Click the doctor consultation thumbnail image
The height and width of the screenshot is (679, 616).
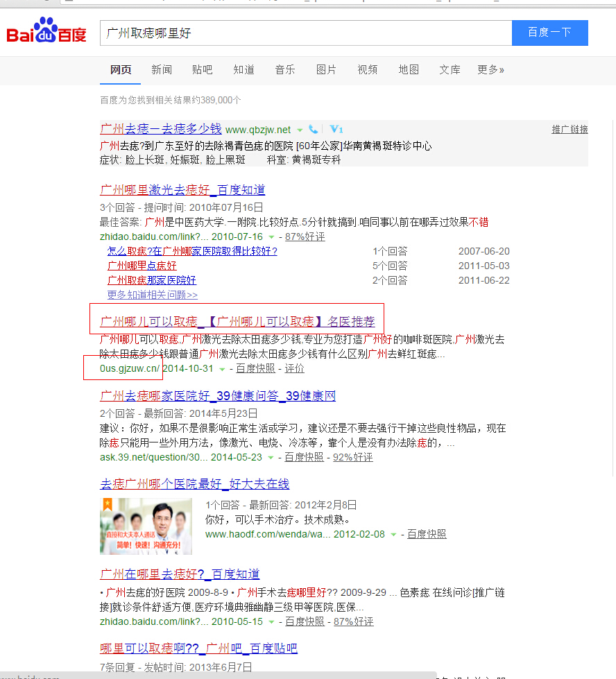click(146, 526)
